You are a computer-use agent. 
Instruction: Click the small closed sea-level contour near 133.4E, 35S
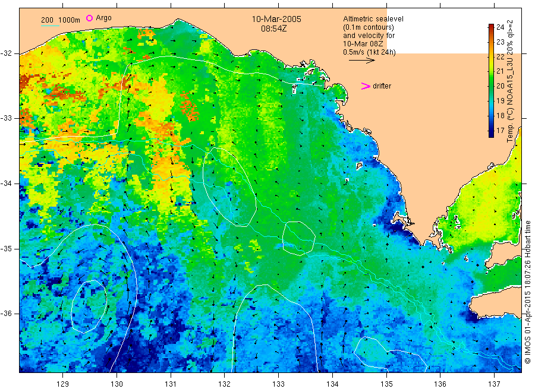click(298, 238)
